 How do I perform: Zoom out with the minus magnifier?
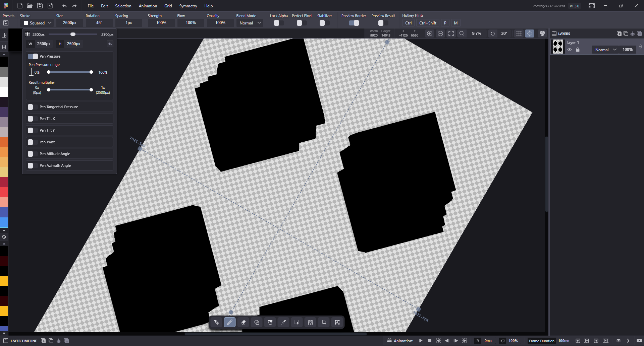tap(440, 33)
